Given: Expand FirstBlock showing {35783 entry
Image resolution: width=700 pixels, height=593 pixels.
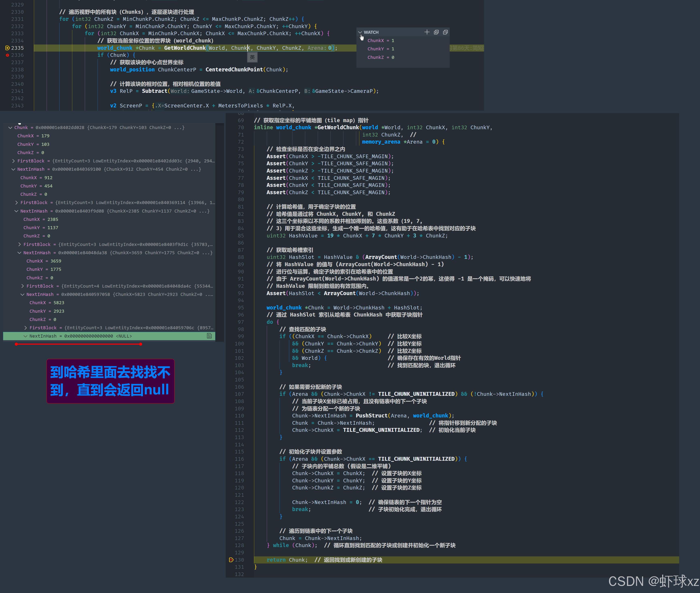Looking at the screenshot, I should 19,244.
